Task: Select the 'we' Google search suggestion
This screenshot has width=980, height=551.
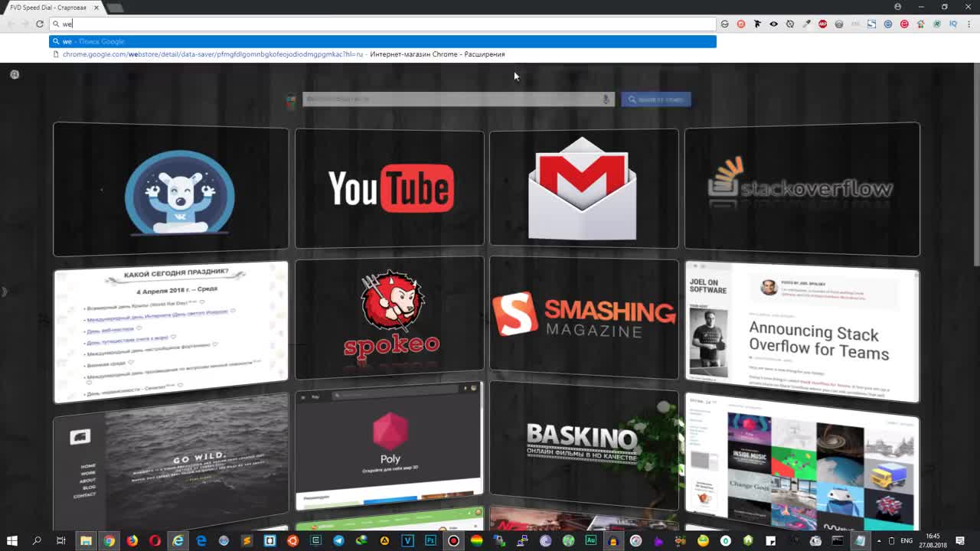Action: pos(383,41)
